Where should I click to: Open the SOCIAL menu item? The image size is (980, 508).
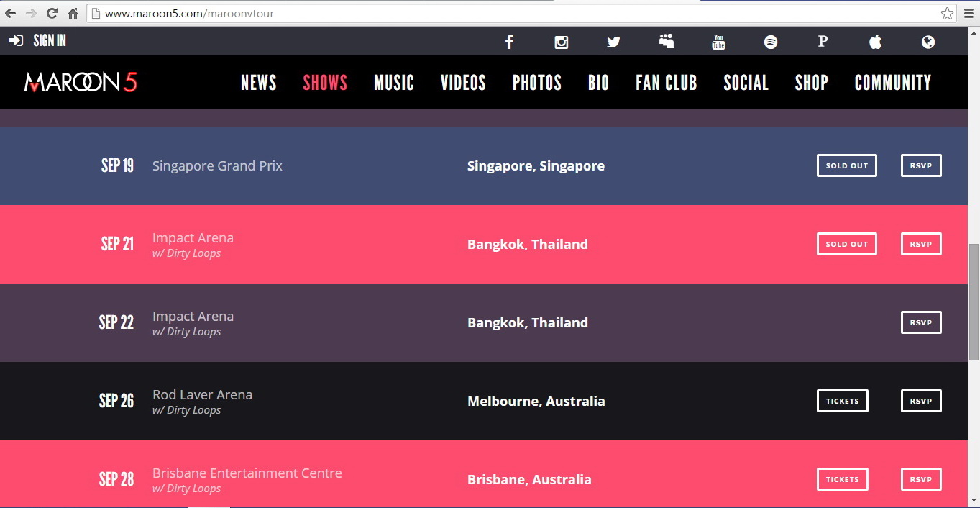pyautogui.click(x=746, y=83)
